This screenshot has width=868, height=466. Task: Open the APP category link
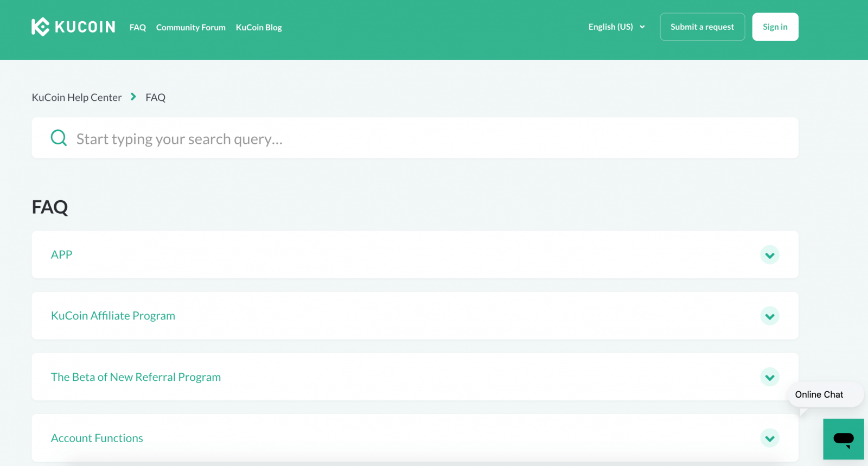[61, 255]
